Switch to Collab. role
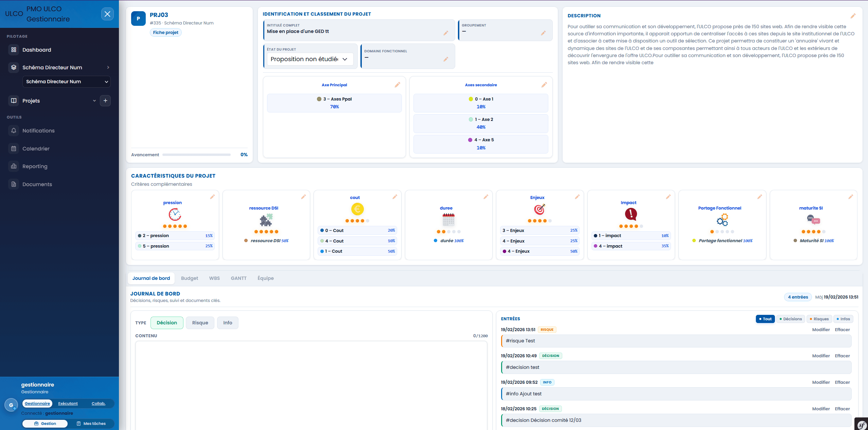868x430 pixels. click(x=99, y=404)
